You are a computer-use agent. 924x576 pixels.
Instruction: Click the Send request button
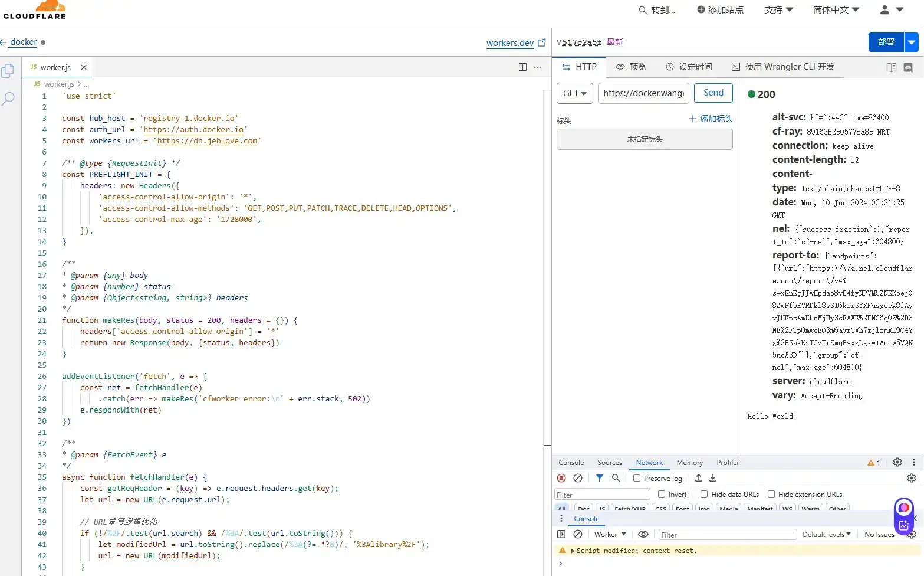713,93
